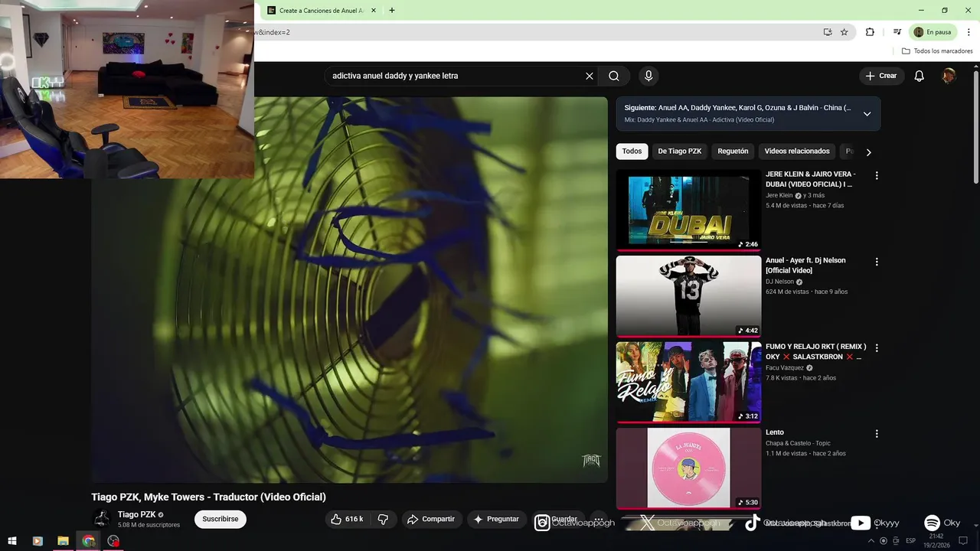
Task: Activate voice search microphone
Action: click(648, 76)
